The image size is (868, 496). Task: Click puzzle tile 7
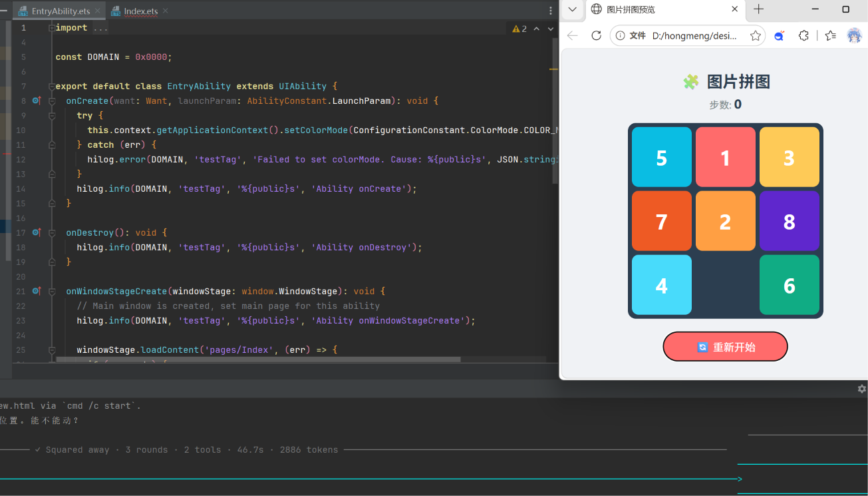(x=662, y=221)
